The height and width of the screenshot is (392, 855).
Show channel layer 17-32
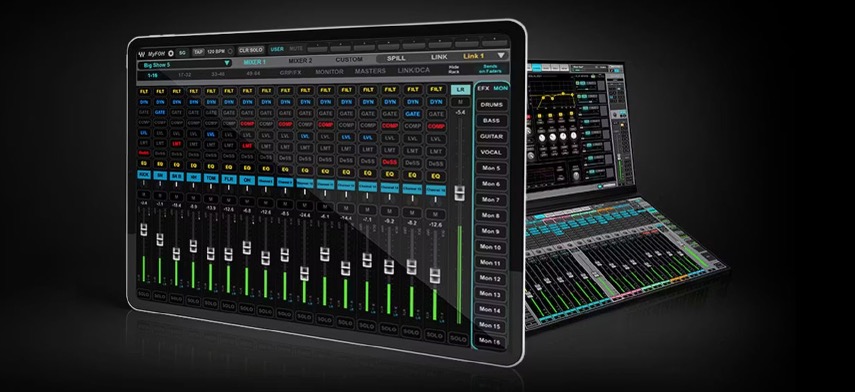[184, 75]
